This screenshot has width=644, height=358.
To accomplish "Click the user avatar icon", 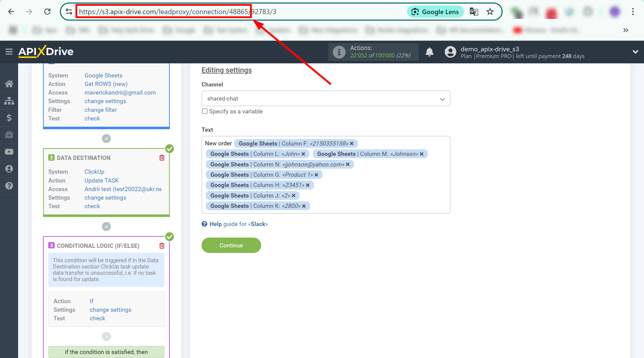I will [x=450, y=52].
